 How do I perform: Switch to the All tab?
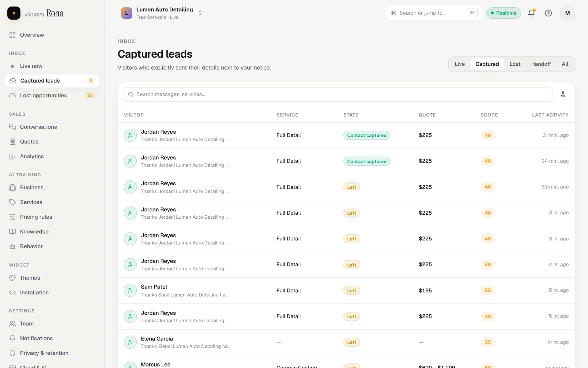pyautogui.click(x=565, y=64)
